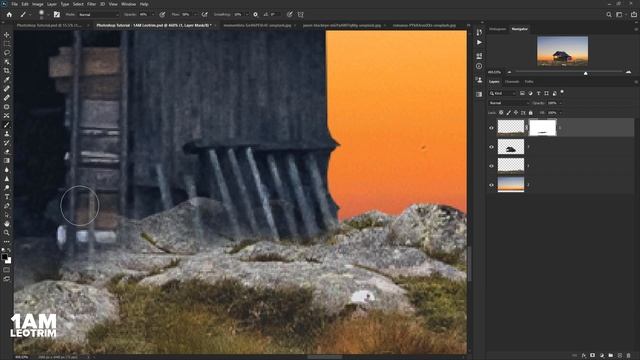Hide the third layer's eye icon
Image resolution: width=640 pixels, height=360 pixels.
point(491,166)
